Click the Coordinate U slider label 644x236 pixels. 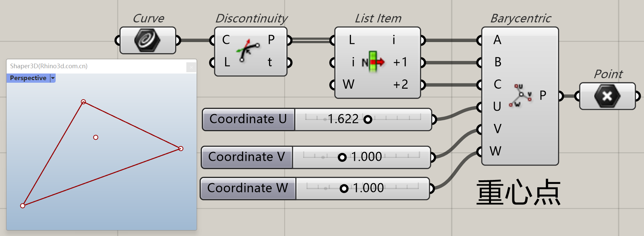pyautogui.click(x=248, y=119)
